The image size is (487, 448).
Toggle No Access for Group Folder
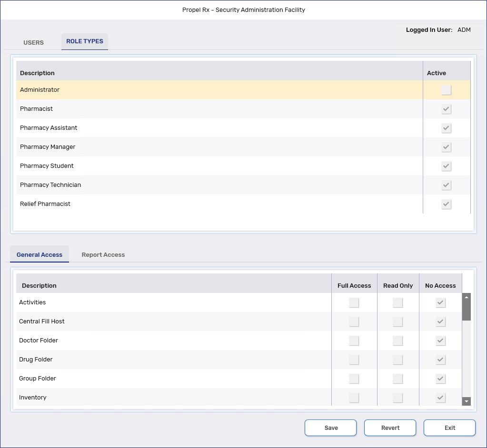pos(440,379)
